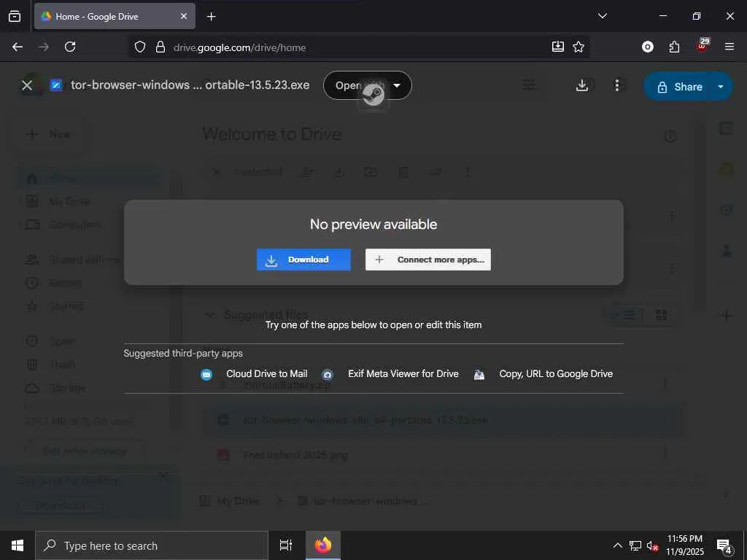Screen dimensions: 747x560
Task: Open the Open with dropdown arrow
Action: pos(396,86)
